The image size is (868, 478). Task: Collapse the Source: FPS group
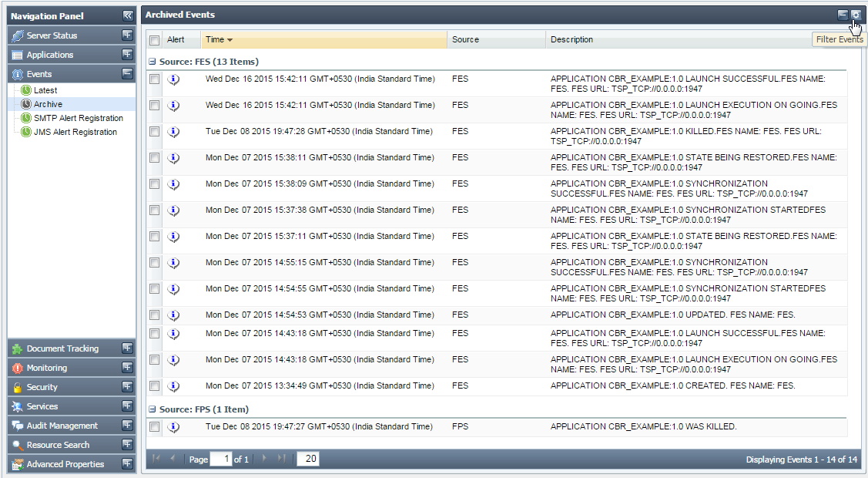tap(152, 409)
